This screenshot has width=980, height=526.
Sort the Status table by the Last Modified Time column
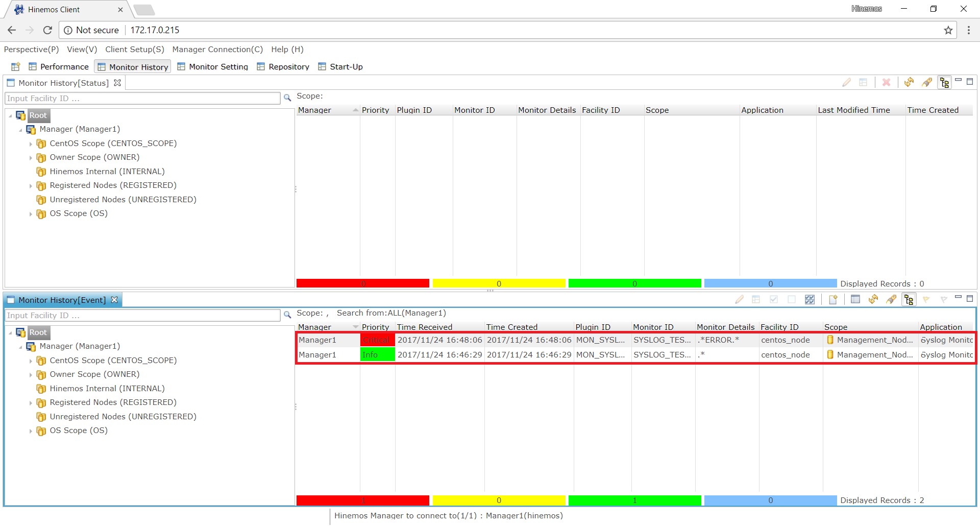click(861, 110)
